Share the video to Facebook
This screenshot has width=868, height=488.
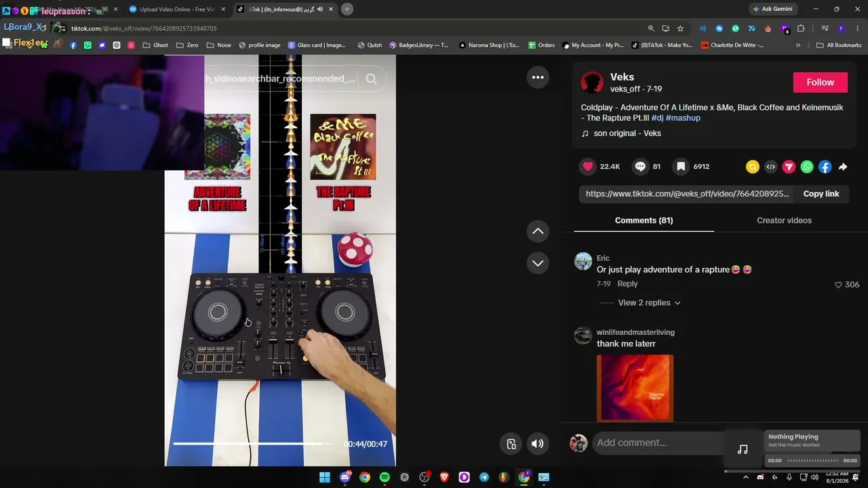tap(825, 167)
